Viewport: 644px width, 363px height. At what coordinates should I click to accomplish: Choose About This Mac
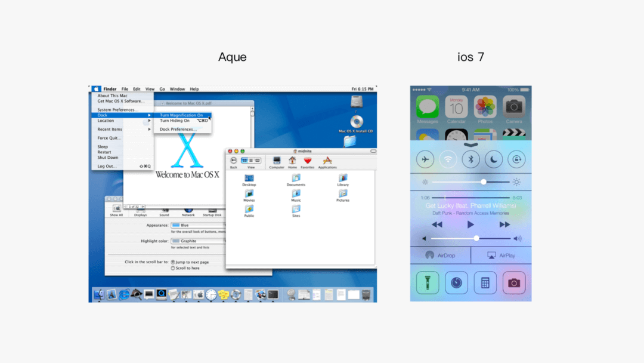point(112,96)
